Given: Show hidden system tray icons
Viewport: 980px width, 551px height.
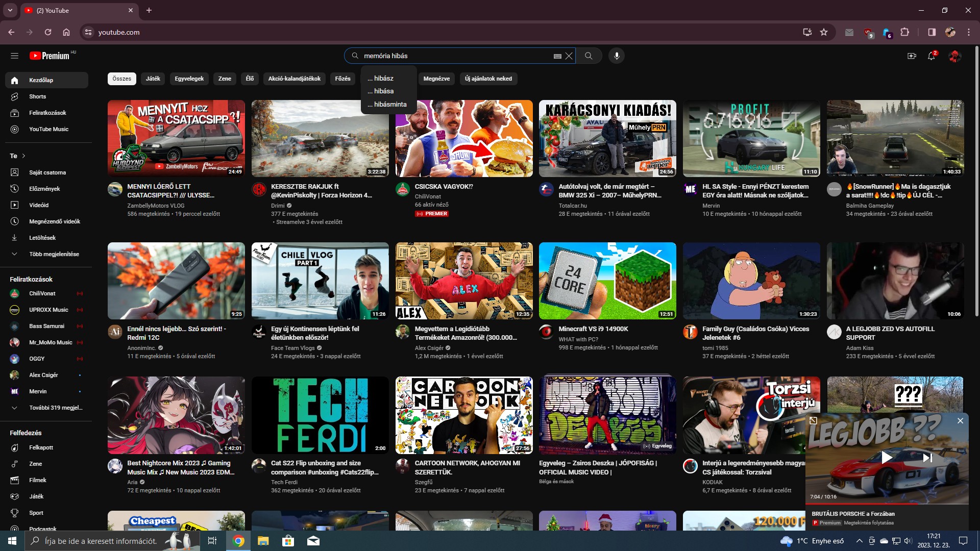Looking at the screenshot, I should (x=859, y=541).
